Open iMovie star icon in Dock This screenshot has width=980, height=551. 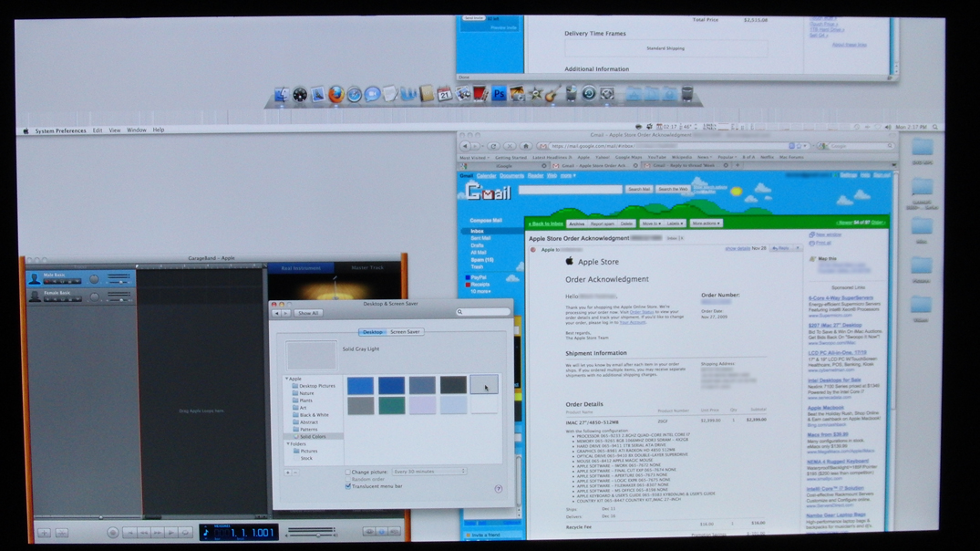coord(535,95)
